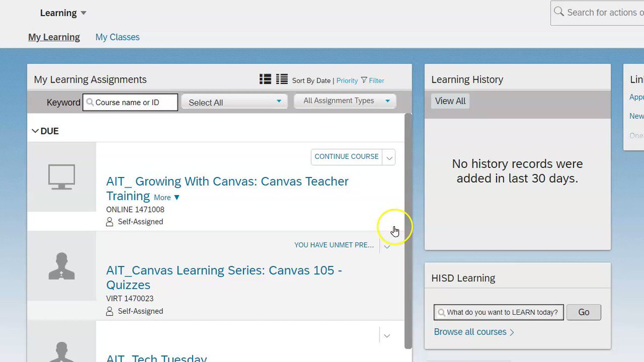
Task: Sort assignments By Date
Action: point(311,80)
